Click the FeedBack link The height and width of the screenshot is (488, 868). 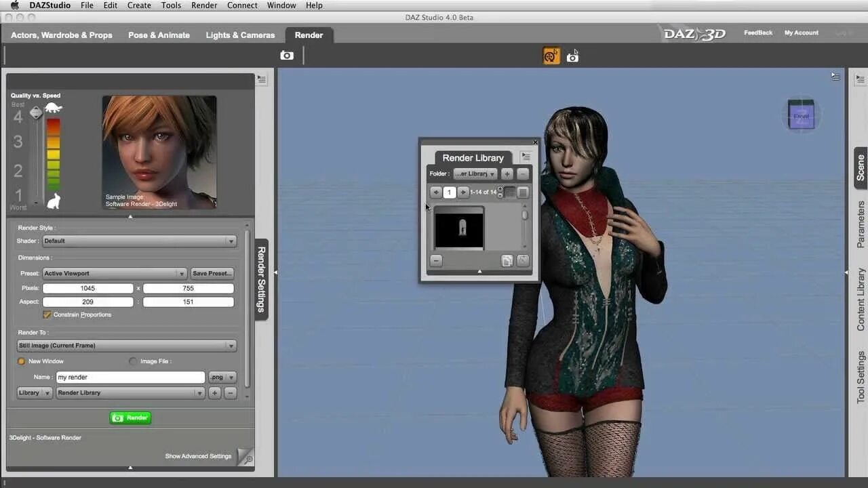[758, 33]
